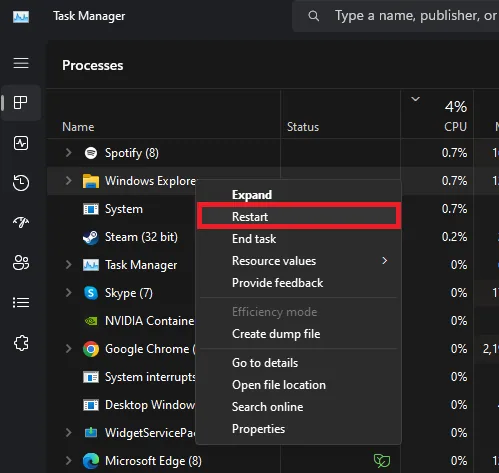
Task: Click the Windows Explorer folder icon
Action: tap(91, 181)
